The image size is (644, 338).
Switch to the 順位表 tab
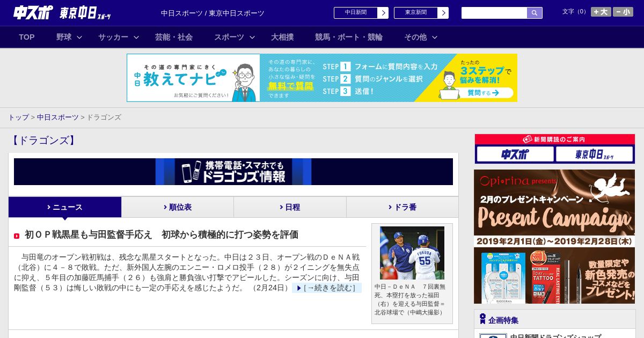pyautogui.click(x=178, y=207)
